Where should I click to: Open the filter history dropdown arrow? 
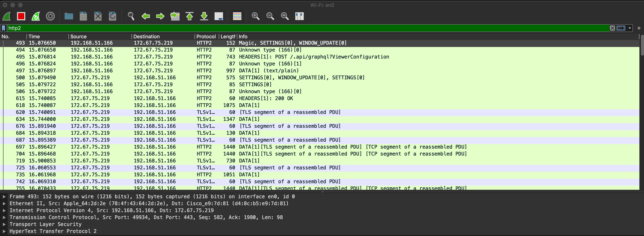click(630, 28)
